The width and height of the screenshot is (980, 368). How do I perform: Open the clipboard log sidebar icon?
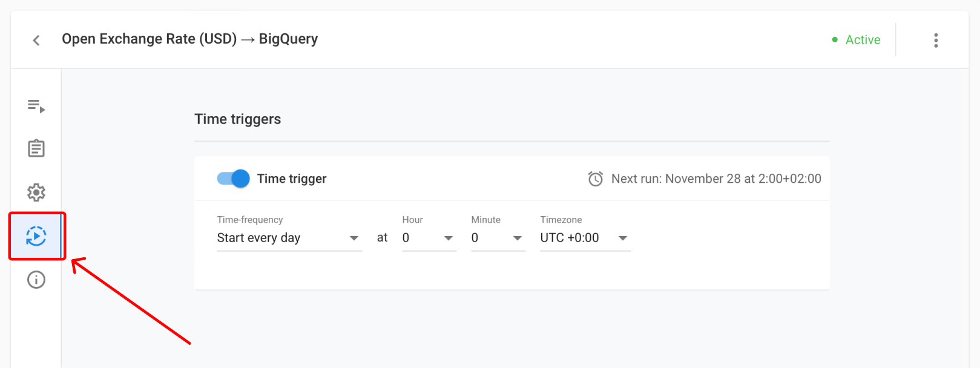click(x=36, y=148)
